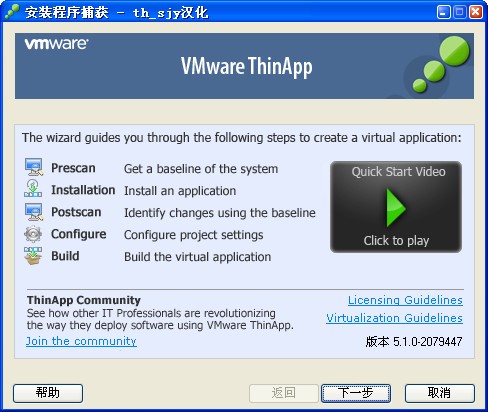Click 'Identify changes using the baseline' text
This screenshot has height=412, width=488.
coord(220,213)
